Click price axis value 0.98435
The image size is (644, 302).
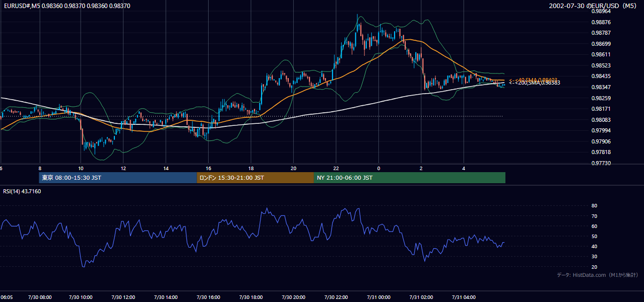tap(602, 76)
